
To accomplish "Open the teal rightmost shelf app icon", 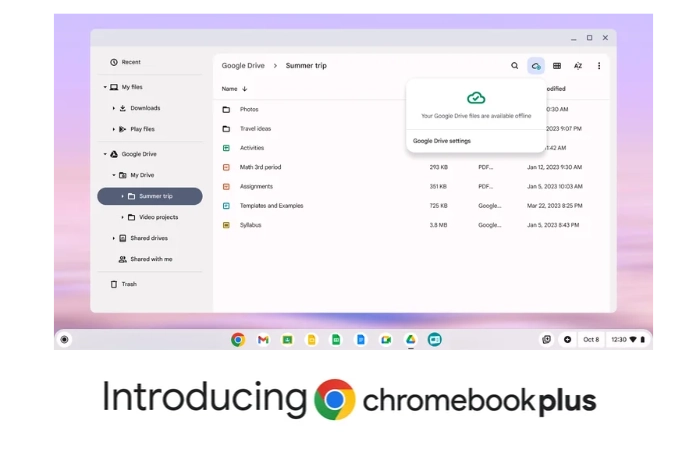I will point(435,340).
